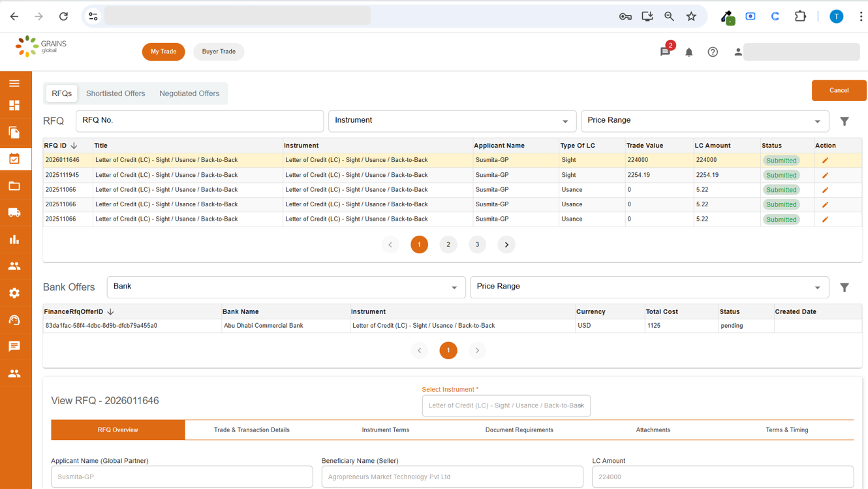Expand the RFQ Price Range dropdown
The image size is (868, 489).
point(704,121)
